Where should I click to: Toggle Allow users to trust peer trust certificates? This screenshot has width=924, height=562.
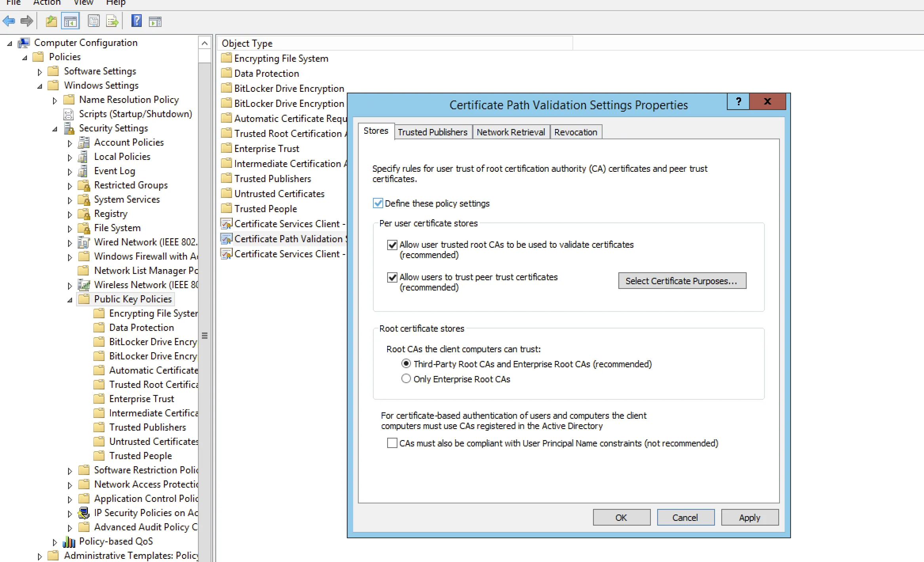pyautogui.click(x=392, y=277)
